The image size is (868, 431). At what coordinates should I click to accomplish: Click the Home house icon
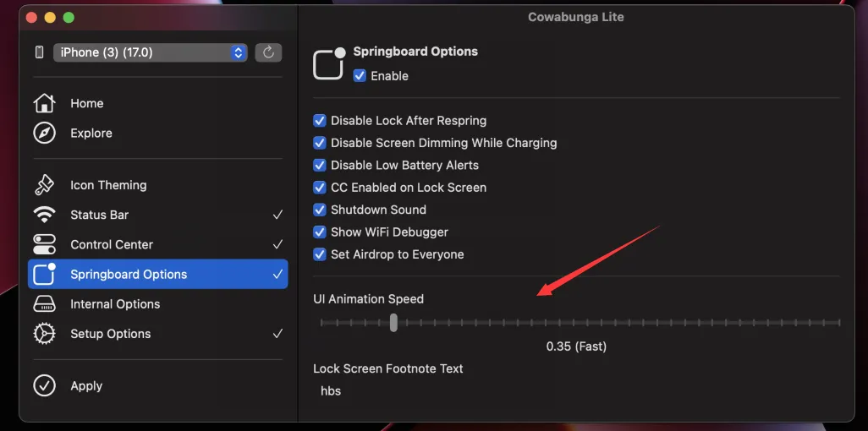(x=44, y=103)
